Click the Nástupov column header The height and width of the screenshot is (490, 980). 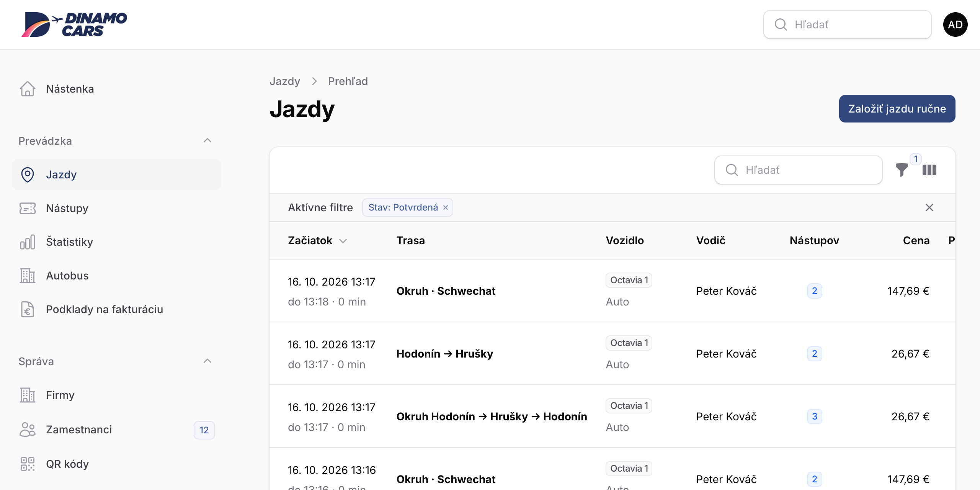click(814, 240)
